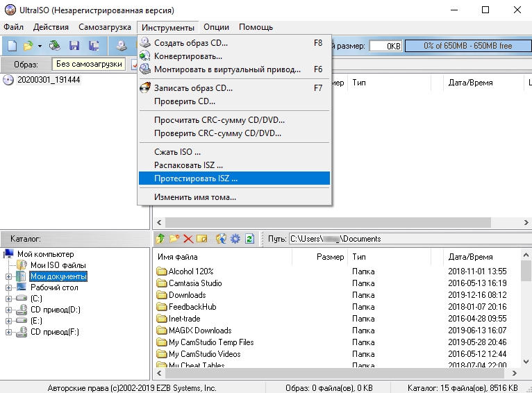The height and width of the screenshot is (393, 532).
Task: Click the Save As toolbar icon
Action: (x=94, y=46)
